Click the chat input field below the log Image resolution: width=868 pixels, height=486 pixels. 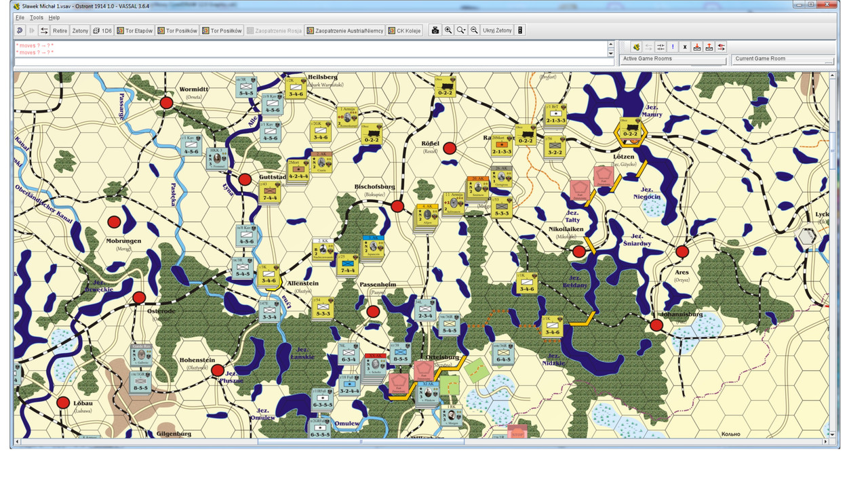coord(314,62)
